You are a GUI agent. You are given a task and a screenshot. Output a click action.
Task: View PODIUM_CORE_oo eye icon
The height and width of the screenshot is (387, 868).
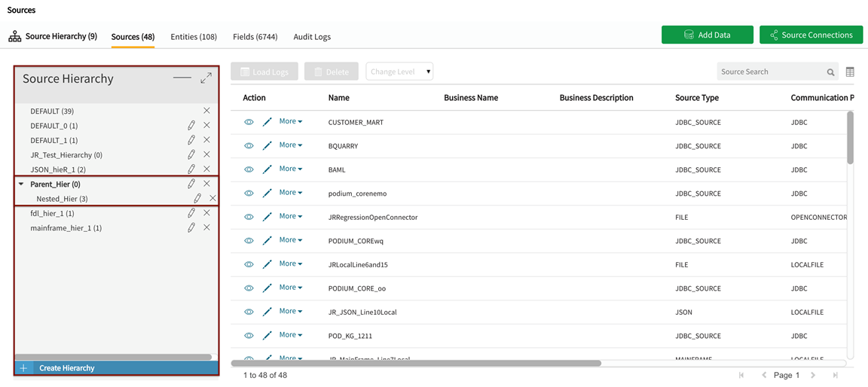click(x=249, y=288)
